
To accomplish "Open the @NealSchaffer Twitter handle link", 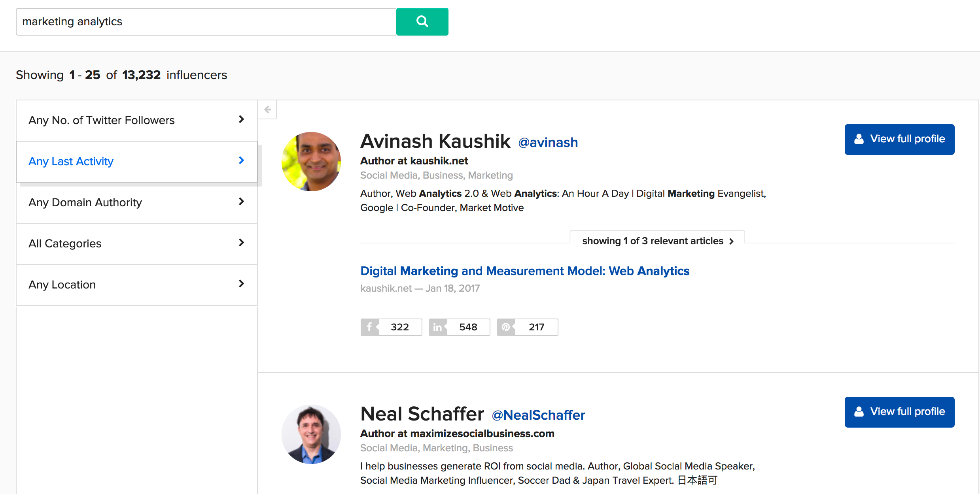I will pyautogui.click(x=538, y=415).
